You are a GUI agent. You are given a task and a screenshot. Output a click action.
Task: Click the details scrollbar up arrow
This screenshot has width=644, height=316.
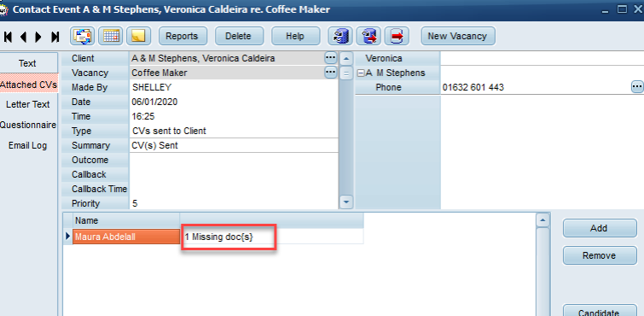[x=346, y=58]
